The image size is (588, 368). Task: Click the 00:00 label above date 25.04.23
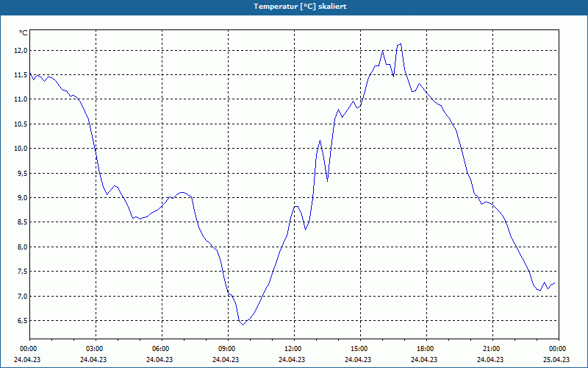tap(559, 349)
